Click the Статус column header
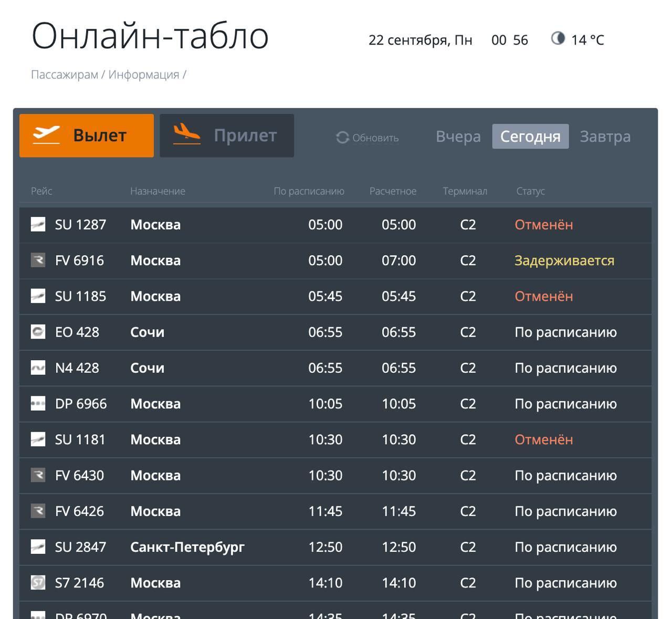Viewport: 672px width, 619px height. (x=530, y=191)
